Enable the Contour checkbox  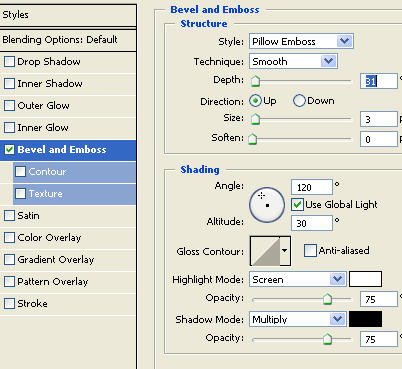[x=20, y=172]
